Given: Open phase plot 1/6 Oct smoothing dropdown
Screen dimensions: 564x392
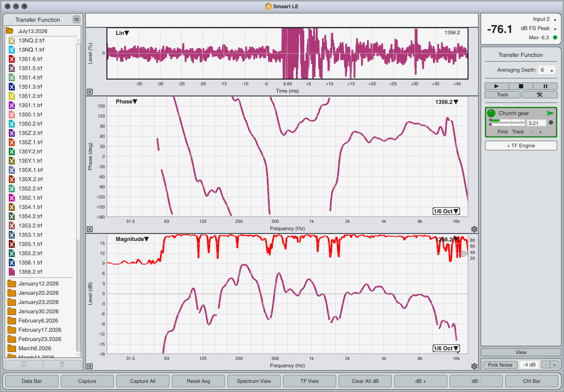Looking at the screenshot, I should point(446,211).
